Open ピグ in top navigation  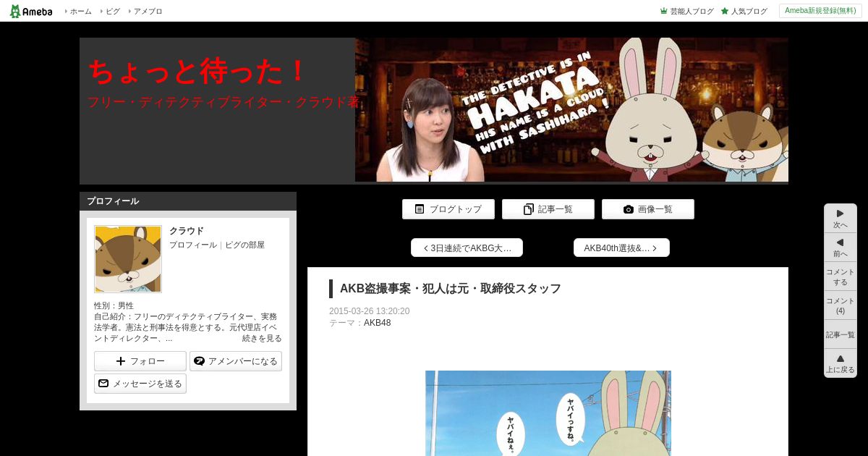point(113,12)
